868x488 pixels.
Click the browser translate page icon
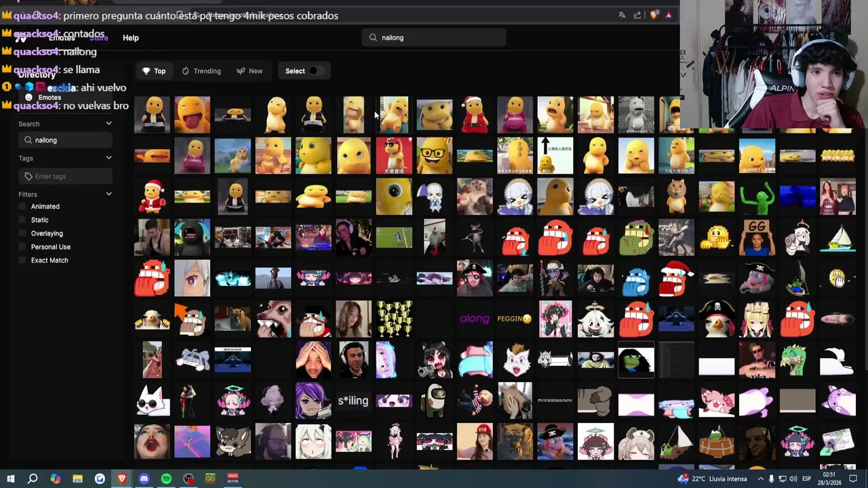coord(622,15)
